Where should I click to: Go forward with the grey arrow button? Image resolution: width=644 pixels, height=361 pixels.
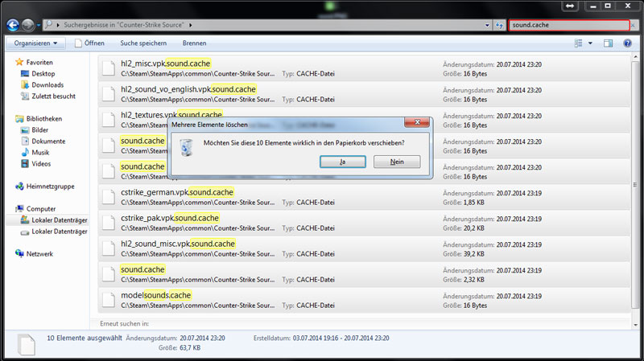28,25
